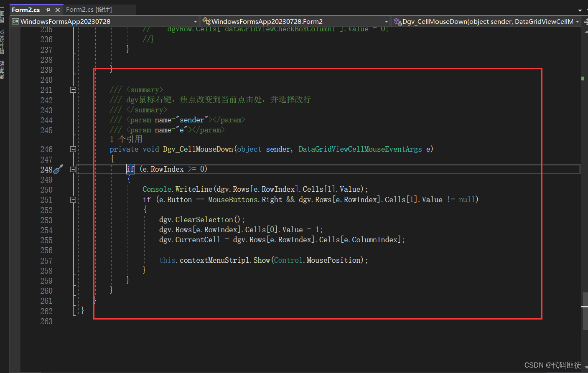Collapse the Dgv_CellMouseDown method at line 246

[73, 149]
